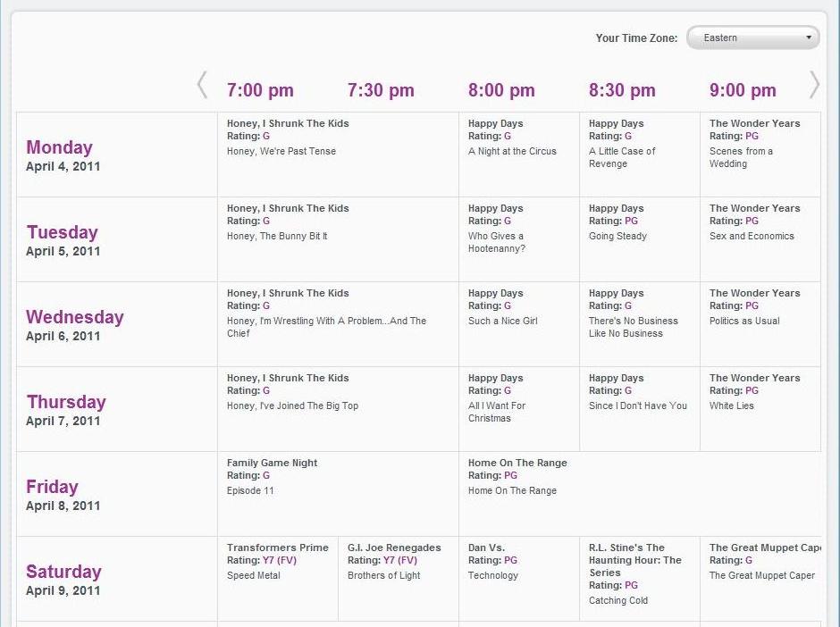
Task: Open the Your Time Zone dropdown
Action: pyautogui.click(x=752, y=38)
